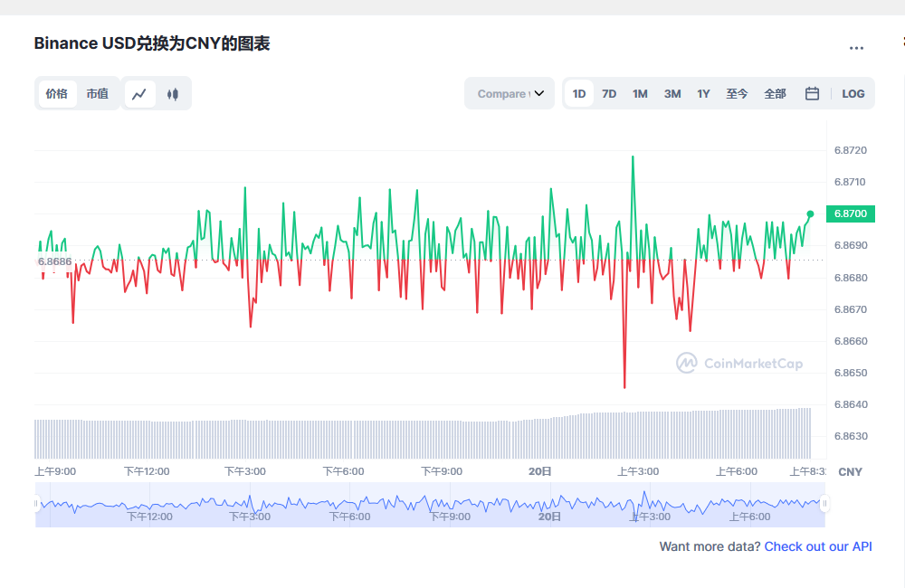Grab the left handle of range navigator
The image size is (905, 588).
point(36,504)
